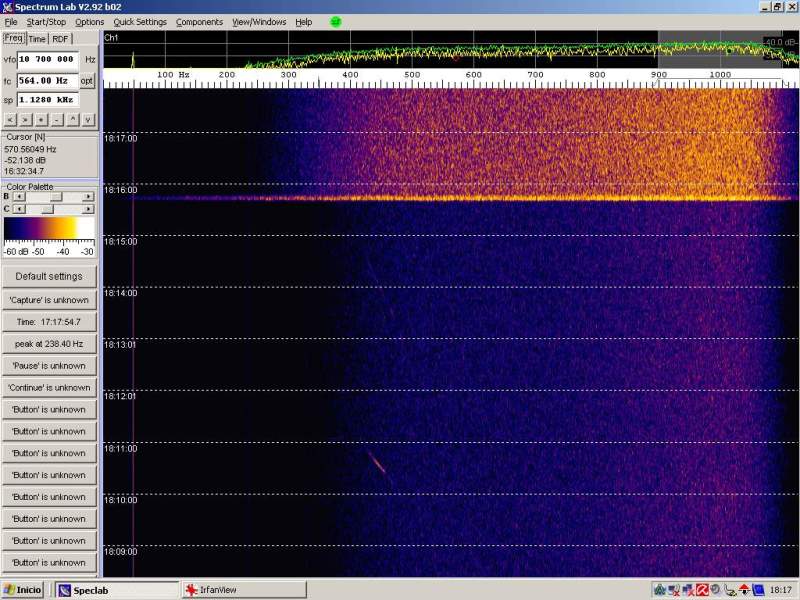
Task: Click the brightness B slider thumb
Action: 57,197
